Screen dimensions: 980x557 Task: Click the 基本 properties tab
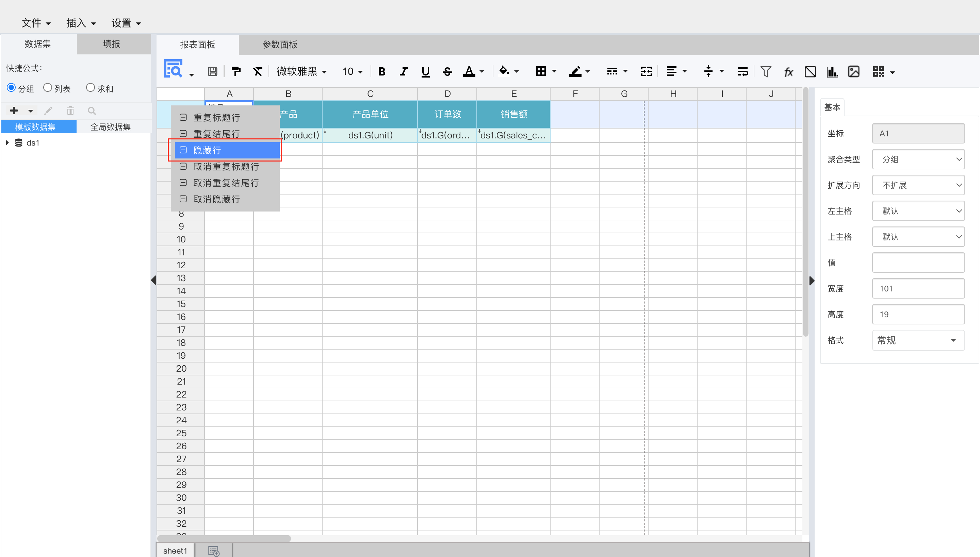832,107
